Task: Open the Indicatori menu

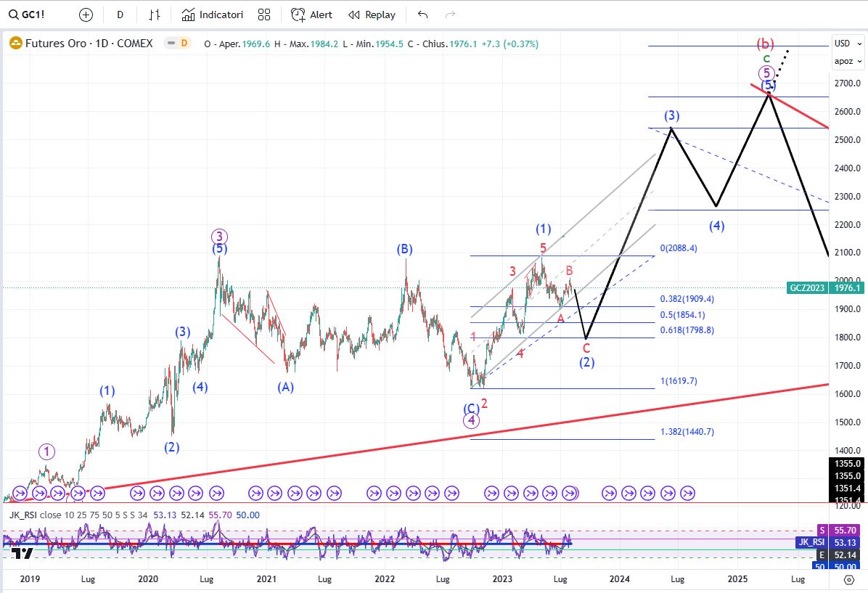Action: [213, 15]
